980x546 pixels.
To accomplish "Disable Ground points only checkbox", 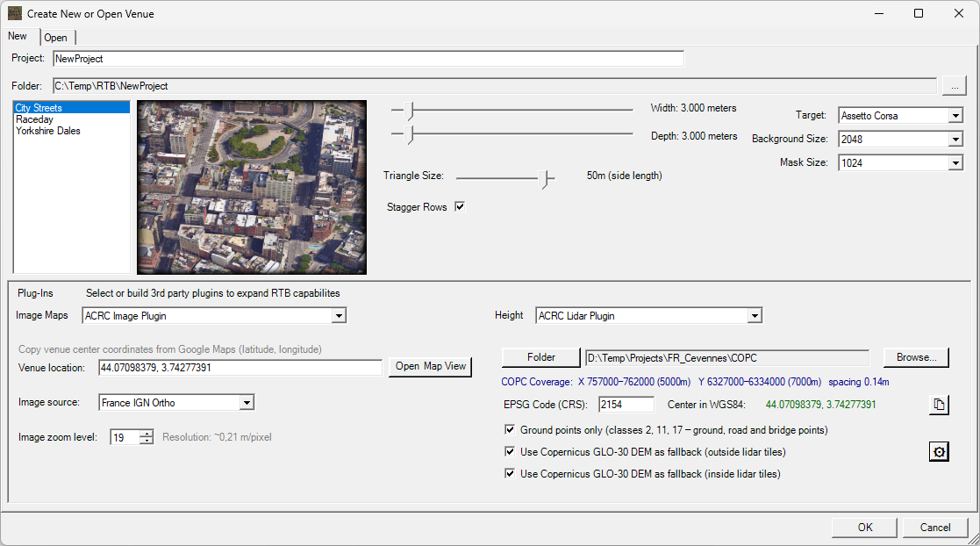I will (510, 430).
